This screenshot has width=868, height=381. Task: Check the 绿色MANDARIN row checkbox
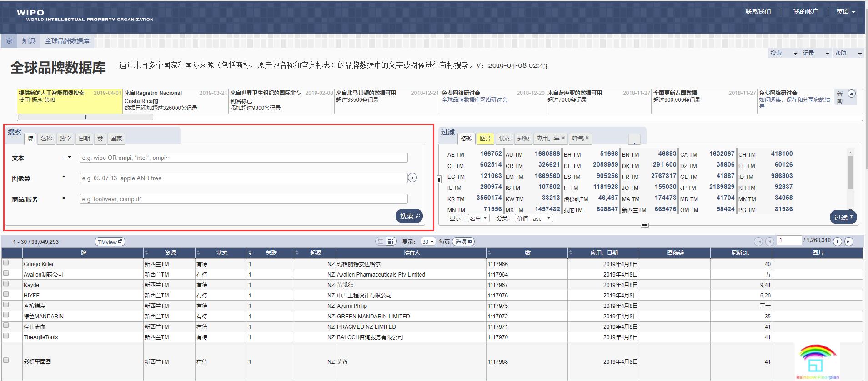6,315
